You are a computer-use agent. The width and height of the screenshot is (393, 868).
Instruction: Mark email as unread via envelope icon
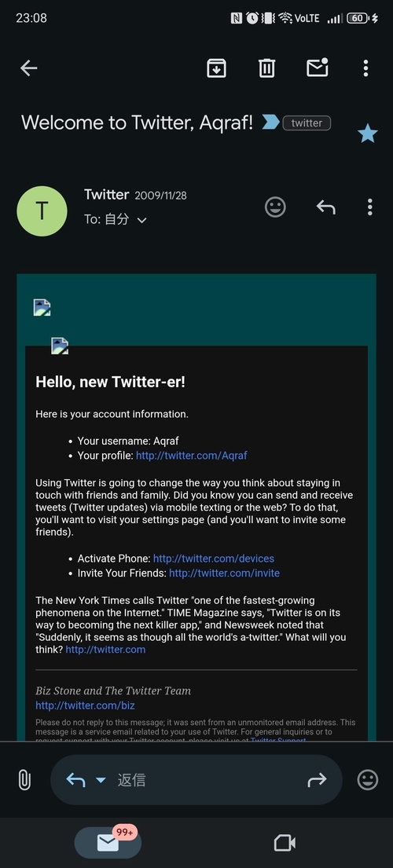(318, 68)
